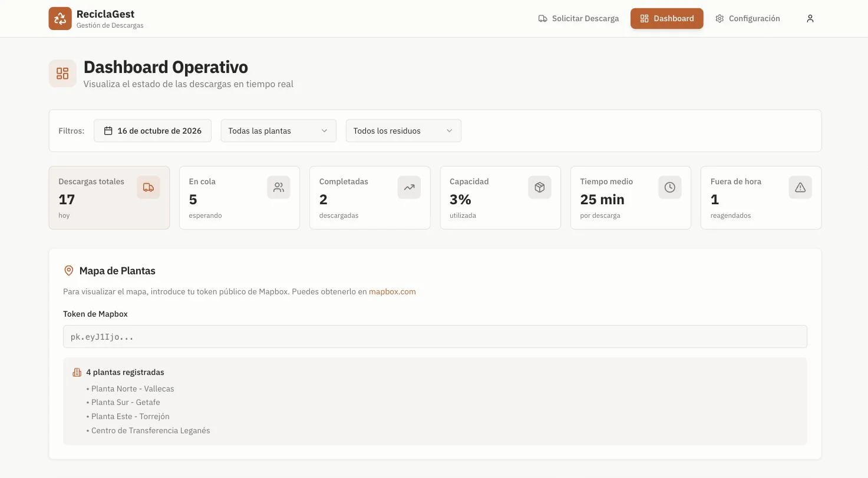This screenshot has width=868, height=478.
Task: Click box icon in Capacidad card
Action: (x=540, y=187)
